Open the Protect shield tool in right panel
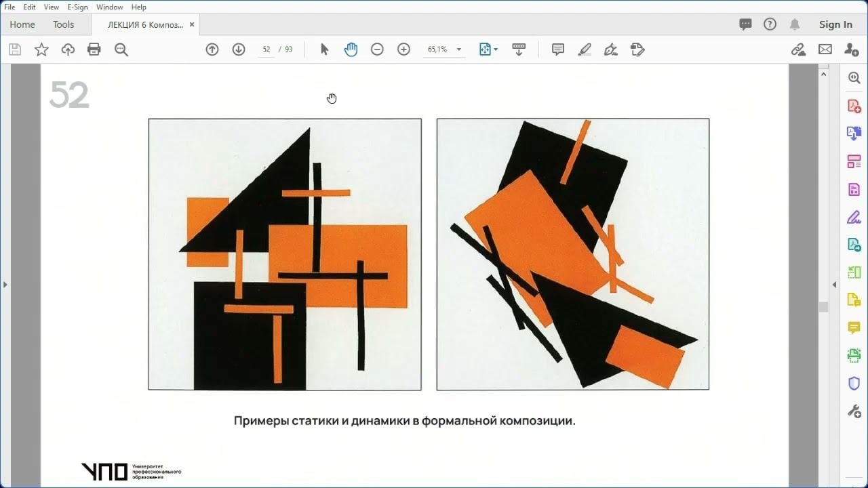This screenshot has width=868, height=488. point(854,384)
